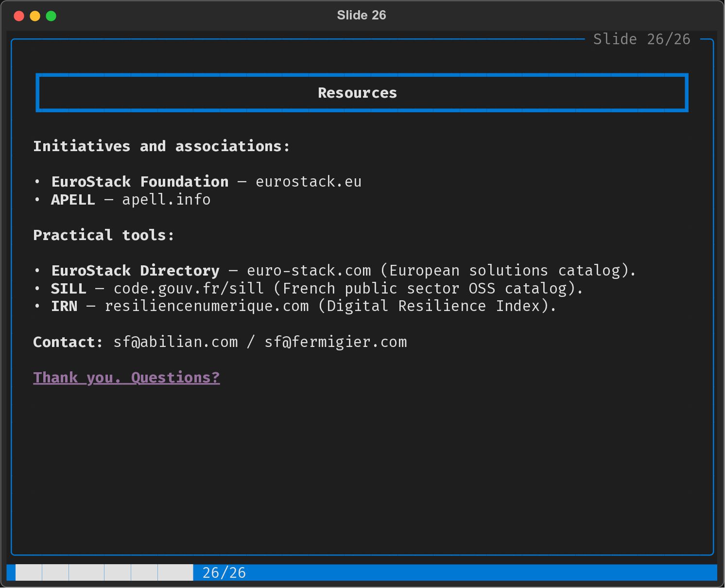The image size is (725, 588).
Task: Open the apell.info link
Action: [x=166, y=200]
